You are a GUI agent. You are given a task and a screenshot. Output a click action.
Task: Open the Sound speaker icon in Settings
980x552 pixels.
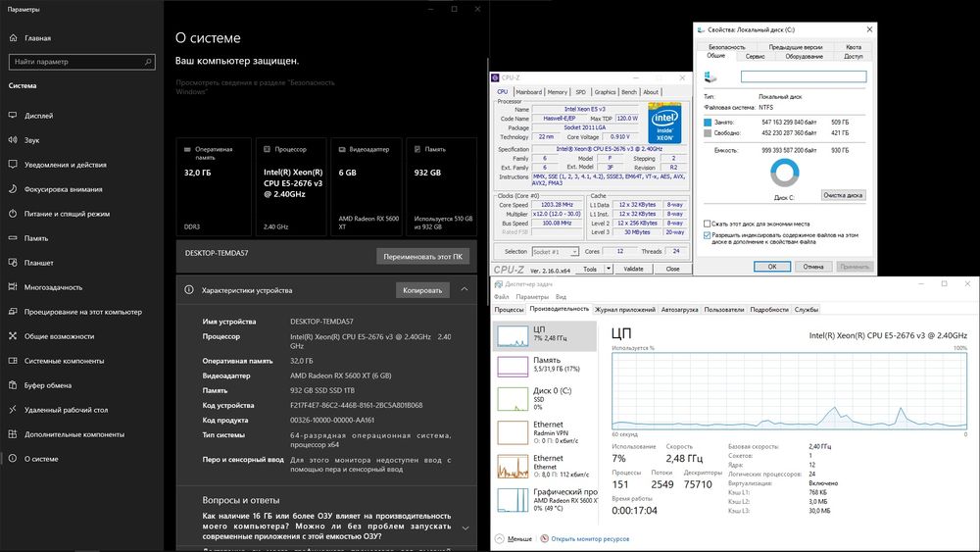[x=13, y=140]
